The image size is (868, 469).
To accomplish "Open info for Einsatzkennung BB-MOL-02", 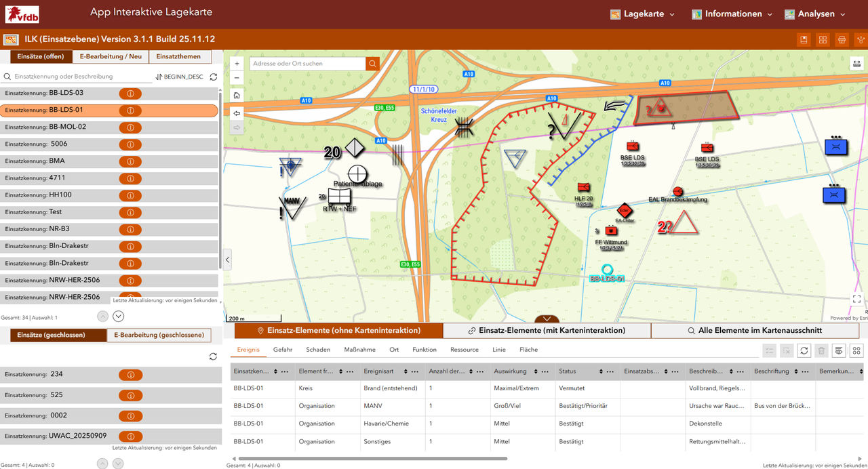I will pyautogui.click(x=130, y=127).
